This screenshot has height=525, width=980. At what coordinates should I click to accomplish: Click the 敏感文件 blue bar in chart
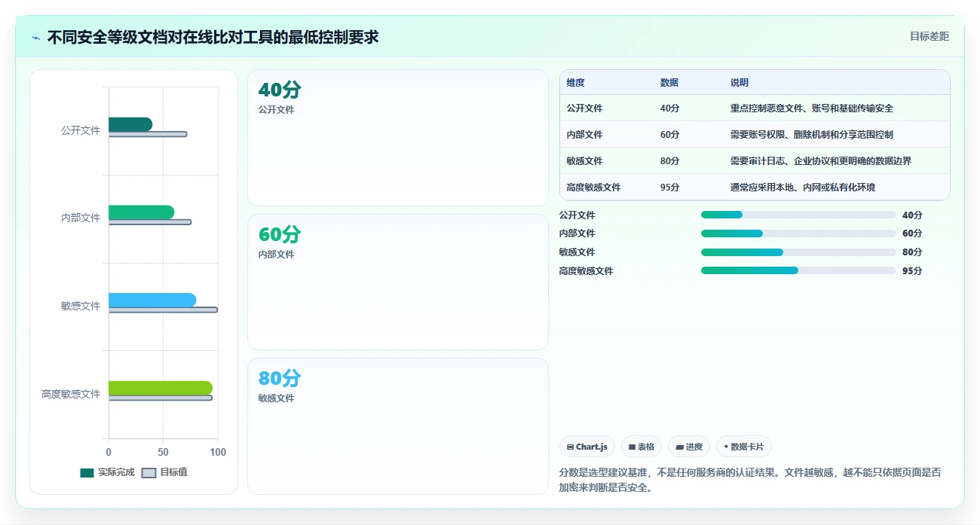click(x=152, y=300)
